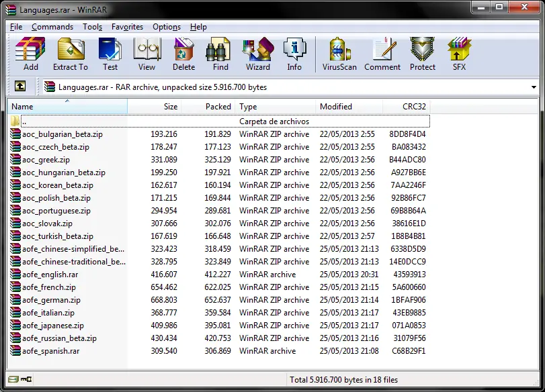The image size is (545, 392).
Task: Click packed value 412.227
Action: click(x=218, y=275)
